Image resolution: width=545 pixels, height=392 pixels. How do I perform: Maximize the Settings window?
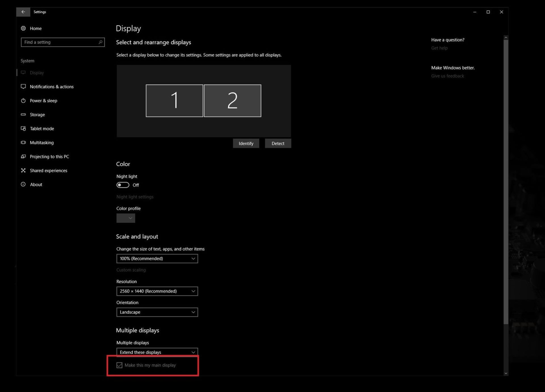click(488, 12)
